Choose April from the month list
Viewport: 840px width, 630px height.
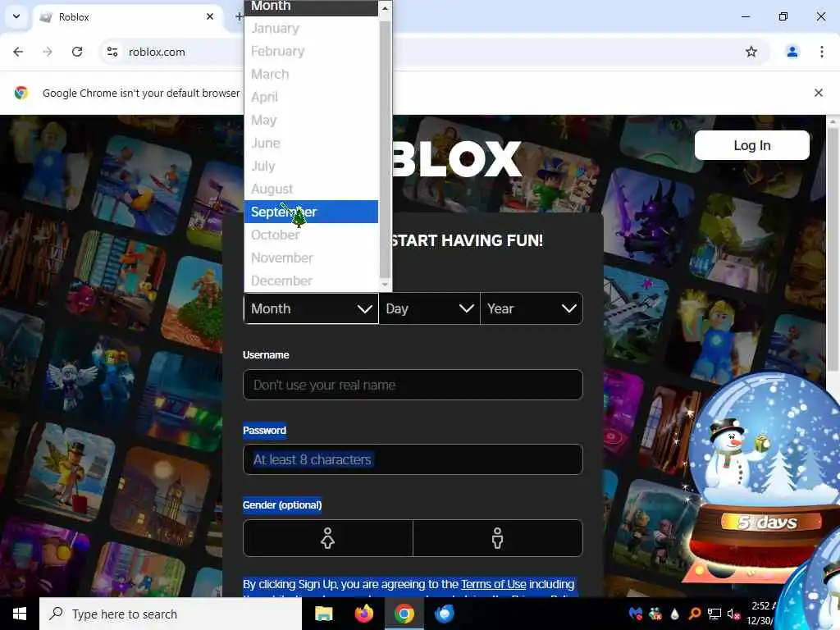pyautogui.click(x=311, y=97)
